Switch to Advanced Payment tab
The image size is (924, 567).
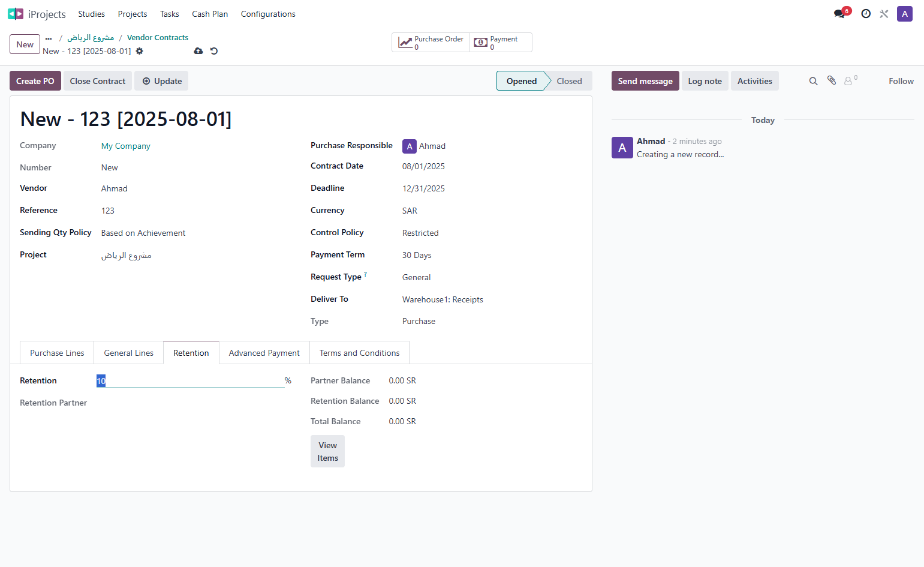pyautogui.click(x=264, y=353)
